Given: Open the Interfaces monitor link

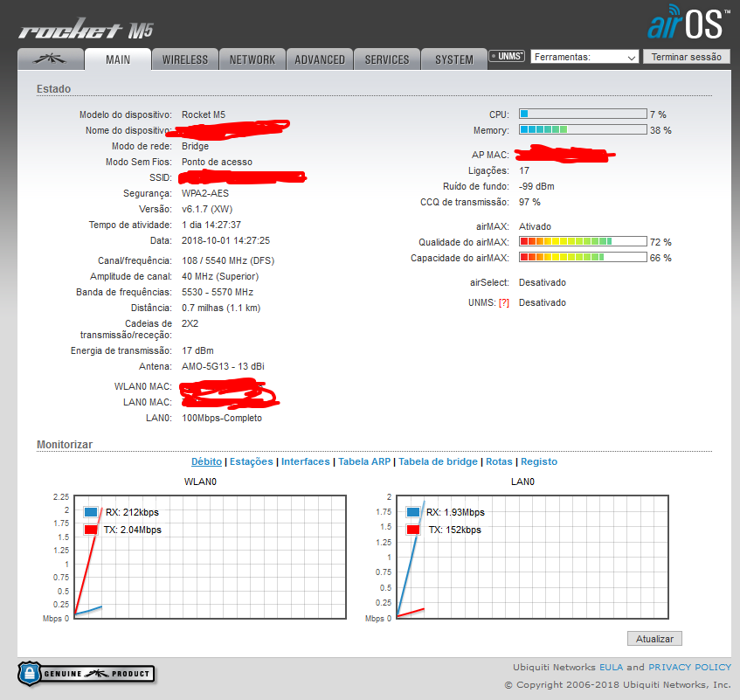Looking at the screenshot, I should click(305, 461).
